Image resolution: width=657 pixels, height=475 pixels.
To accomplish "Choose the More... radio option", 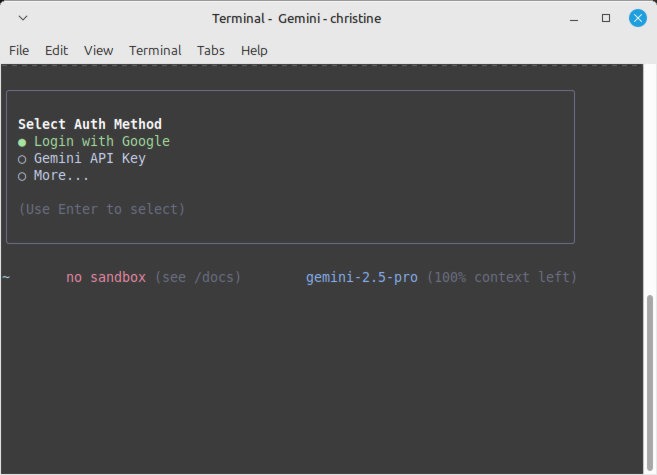I will point(53,176).
